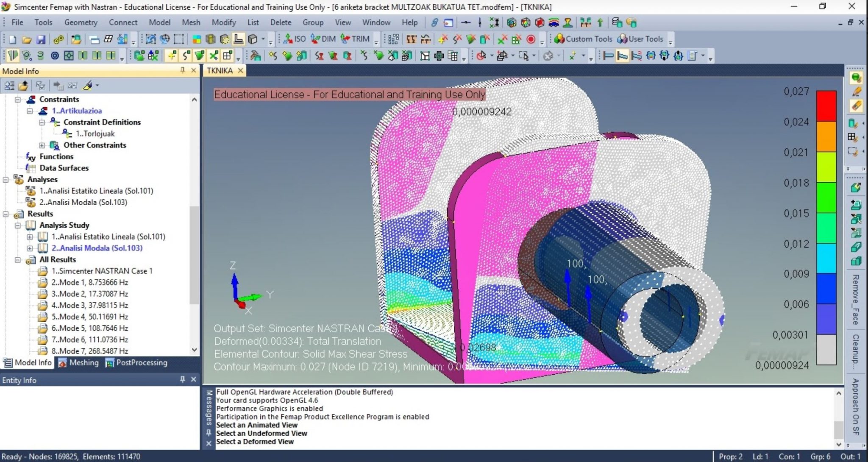Click the red color in contour legend
This screenshot has width=868, height=462.
(x=826, y=106)
